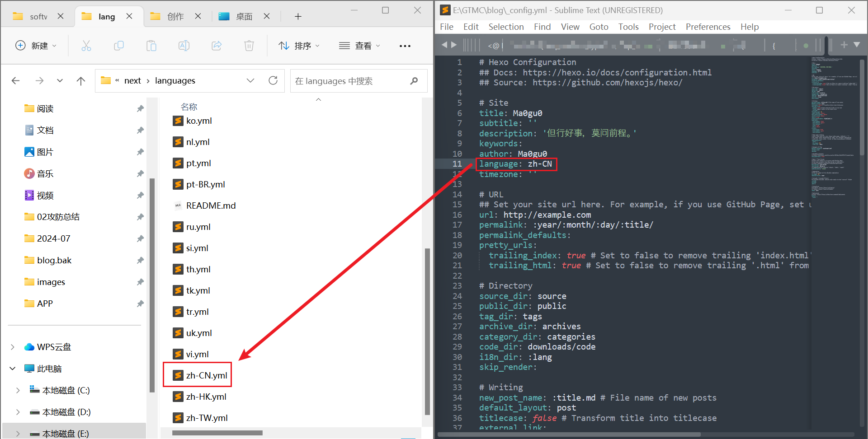The image size is (868, 439).
Task: Expand the WPS云盘 tree node
Action: coord(13,347)
